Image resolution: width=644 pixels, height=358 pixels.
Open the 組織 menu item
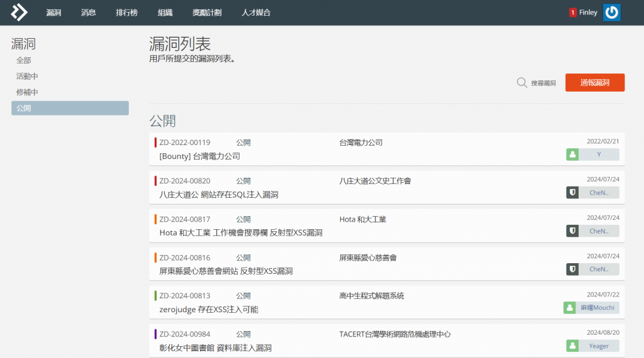(165, 13)
